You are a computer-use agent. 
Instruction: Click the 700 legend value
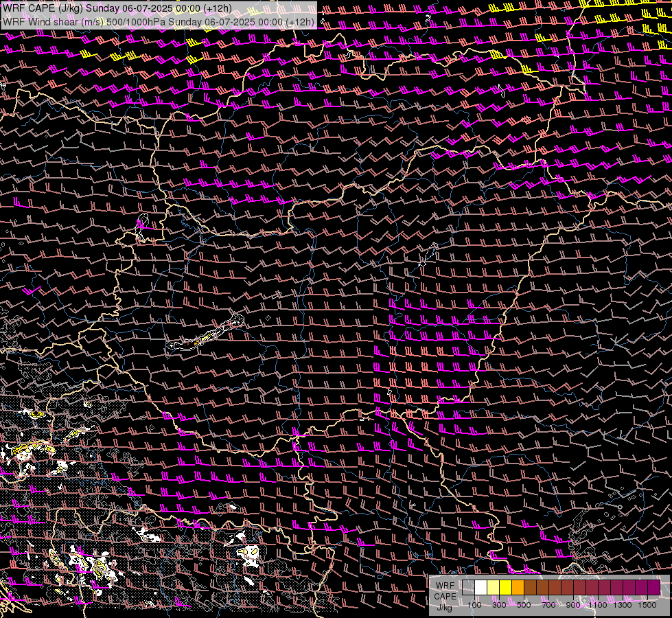point(548,605)
